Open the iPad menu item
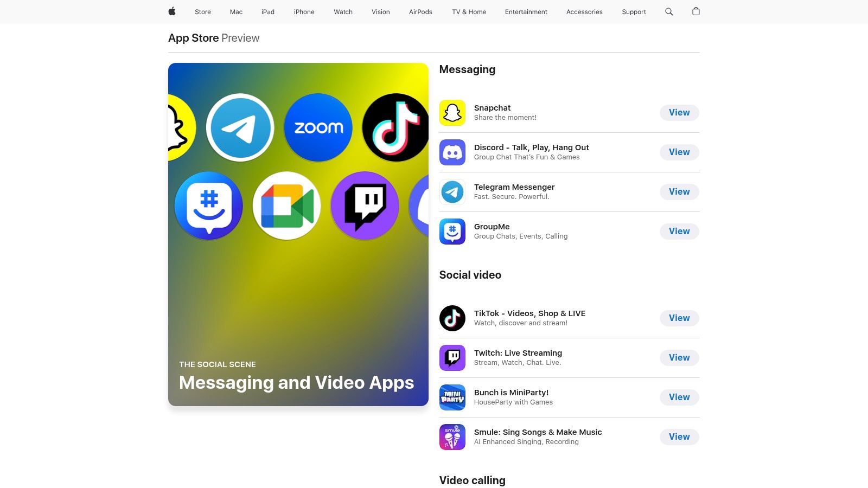 click(x=268, y=12)
